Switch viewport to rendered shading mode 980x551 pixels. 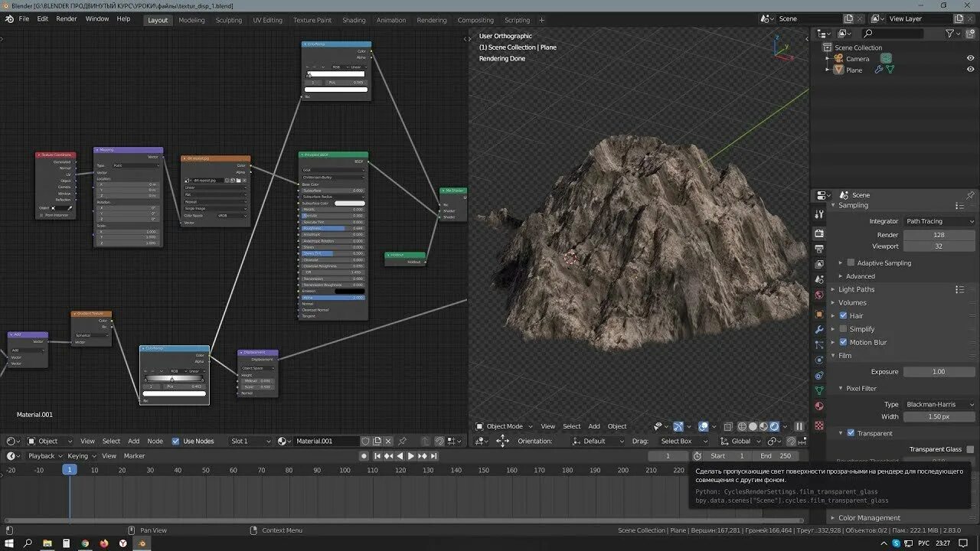tap(775, 426)
